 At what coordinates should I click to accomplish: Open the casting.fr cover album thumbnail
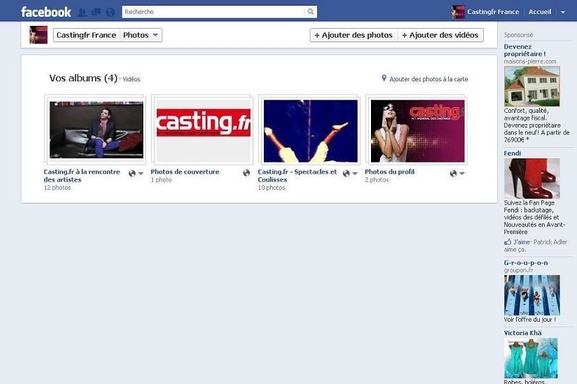tap(203, 131)
